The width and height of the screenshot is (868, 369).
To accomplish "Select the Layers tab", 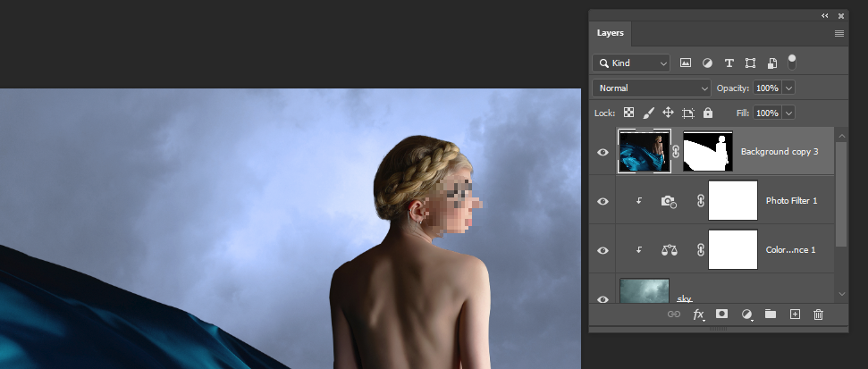I will point(610,33).
